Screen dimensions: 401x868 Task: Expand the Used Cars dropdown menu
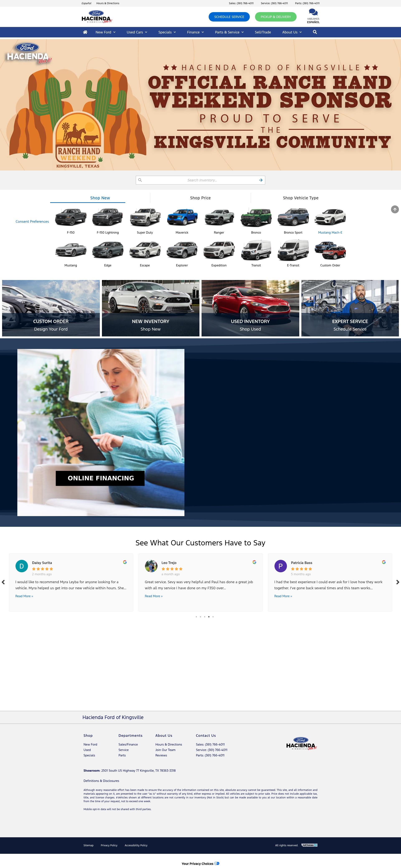[137, 32]
